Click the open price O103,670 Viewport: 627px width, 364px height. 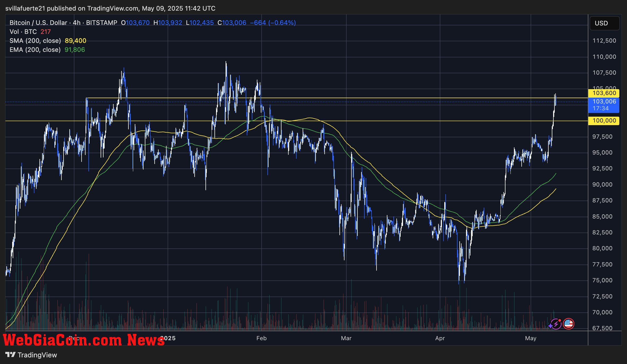pyautogui.click(x=135, y=23)
